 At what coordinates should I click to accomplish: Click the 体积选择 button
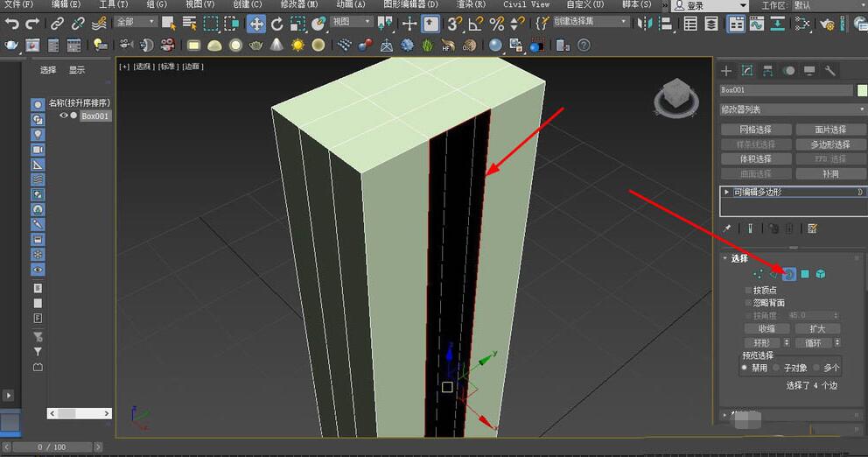[x=756, y=159]
